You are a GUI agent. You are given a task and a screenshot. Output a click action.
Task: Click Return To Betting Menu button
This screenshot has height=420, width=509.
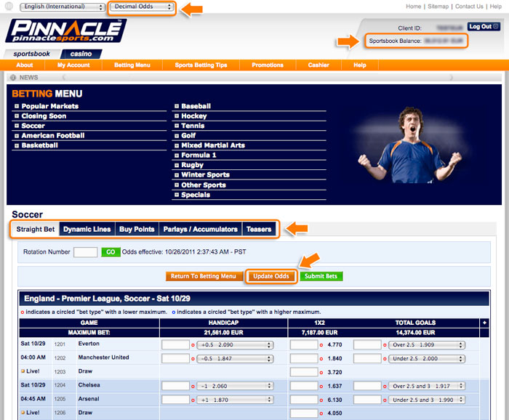[204, 276]
